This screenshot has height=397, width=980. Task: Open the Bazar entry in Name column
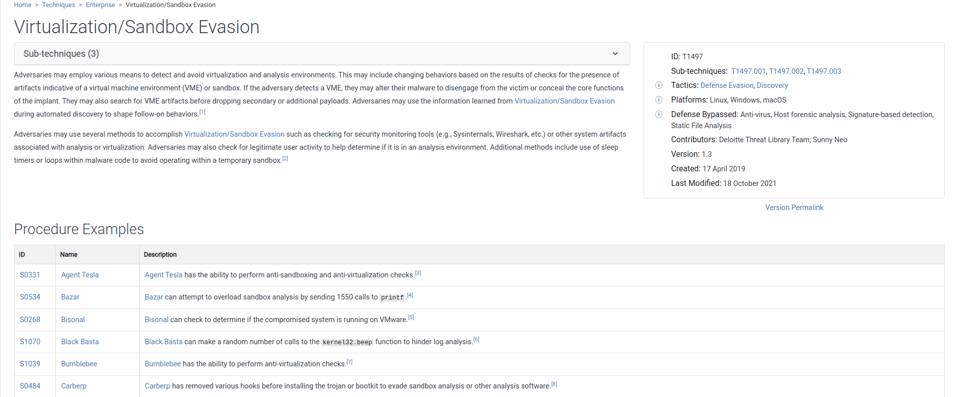(70, 297)
